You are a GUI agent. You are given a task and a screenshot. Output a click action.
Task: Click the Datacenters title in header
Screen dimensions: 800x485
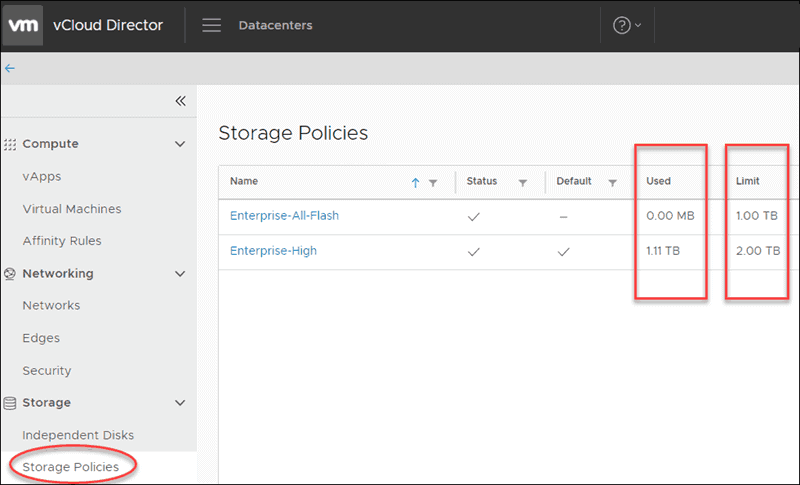click(276, 25)
